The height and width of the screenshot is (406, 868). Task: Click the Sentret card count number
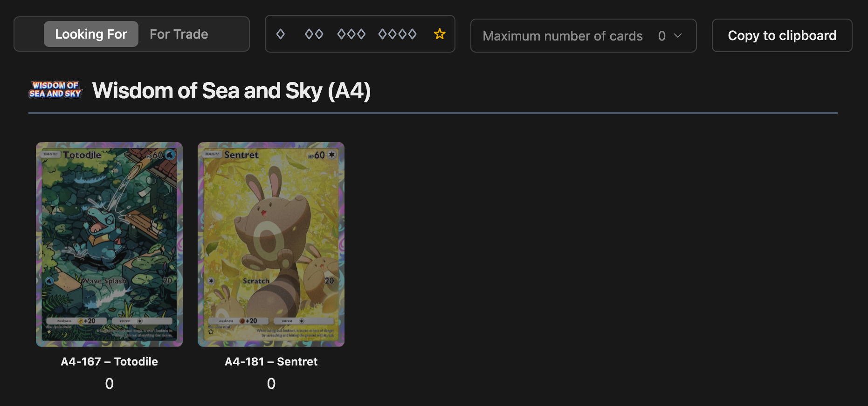click(x=271, y=384)
